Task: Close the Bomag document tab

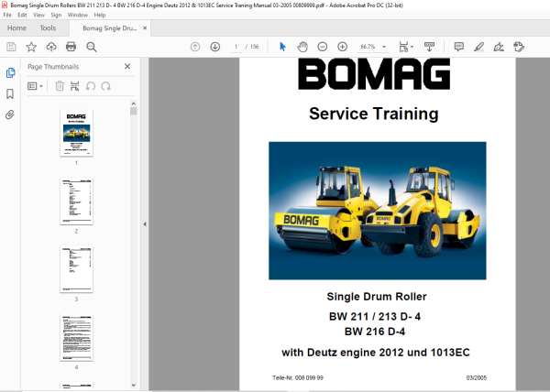Action: (145, 28)
